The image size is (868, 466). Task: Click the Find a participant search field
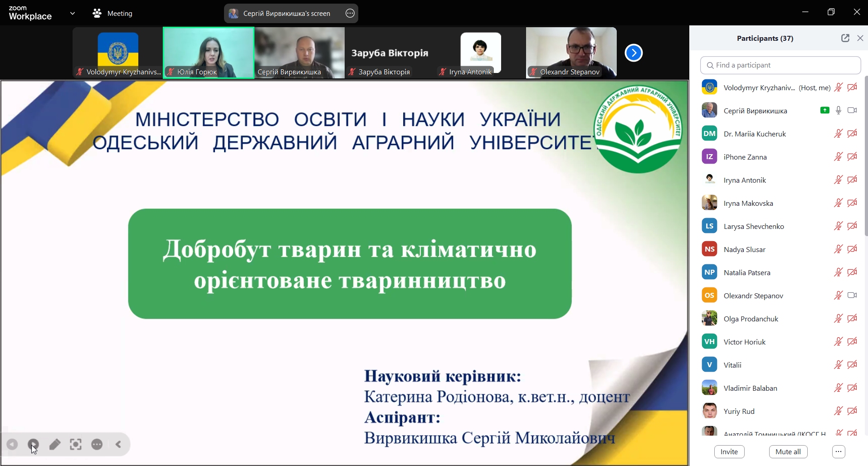(780, 65)
